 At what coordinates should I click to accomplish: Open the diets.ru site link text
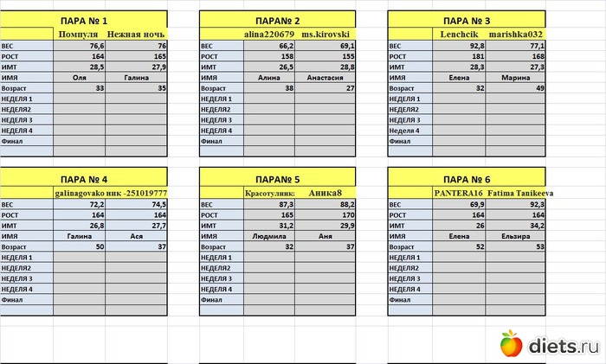(x=563, y=346)
